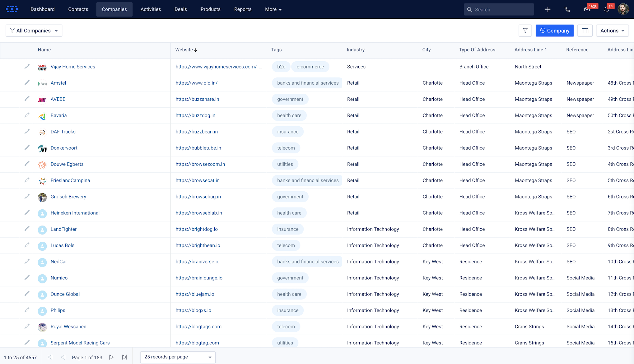
Task: Open the All Companies view selector
Action: (x=34, y=30)
